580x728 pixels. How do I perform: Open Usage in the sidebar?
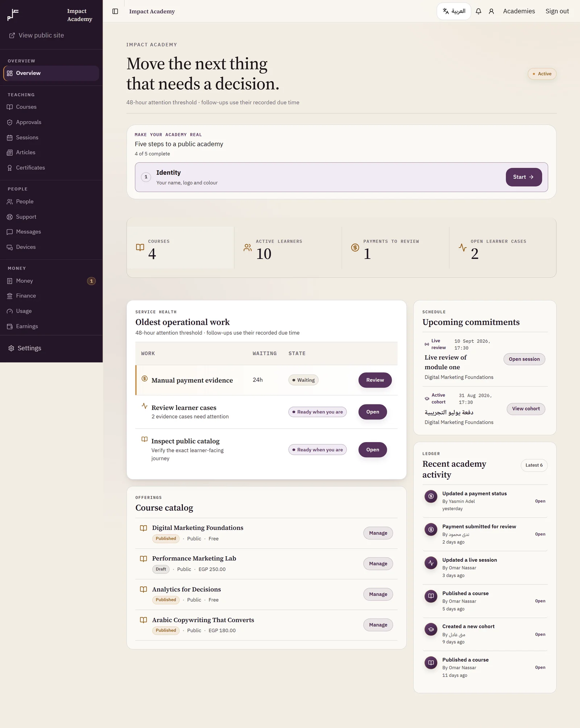[51, 311]
